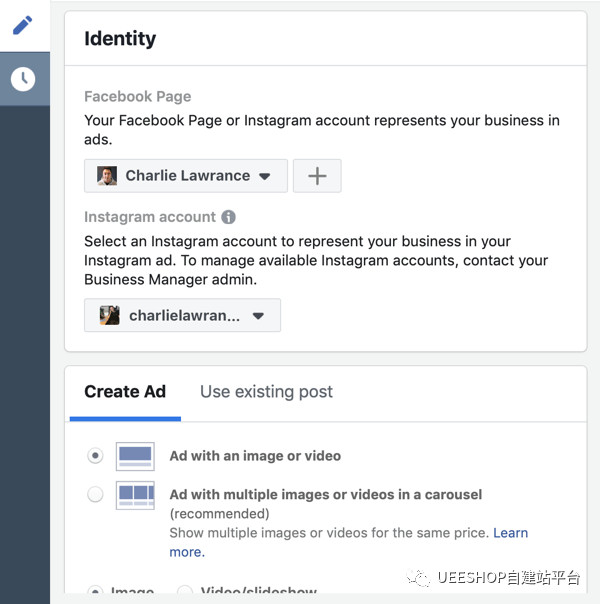Viewport: 600px width, 604px height.
Task: Click the single image ad format icon
Action: pyautogui.click(x=135, y=456)
